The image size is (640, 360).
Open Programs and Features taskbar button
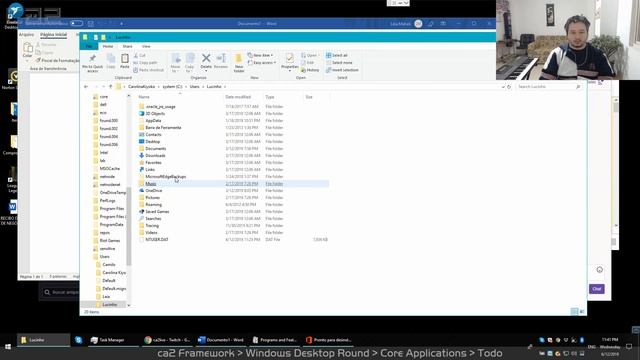pyautogui.click(x=274, y=340)
